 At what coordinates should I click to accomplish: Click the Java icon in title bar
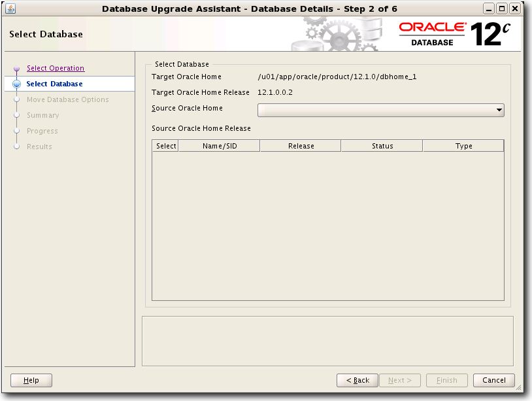click(x=11, y=9)
